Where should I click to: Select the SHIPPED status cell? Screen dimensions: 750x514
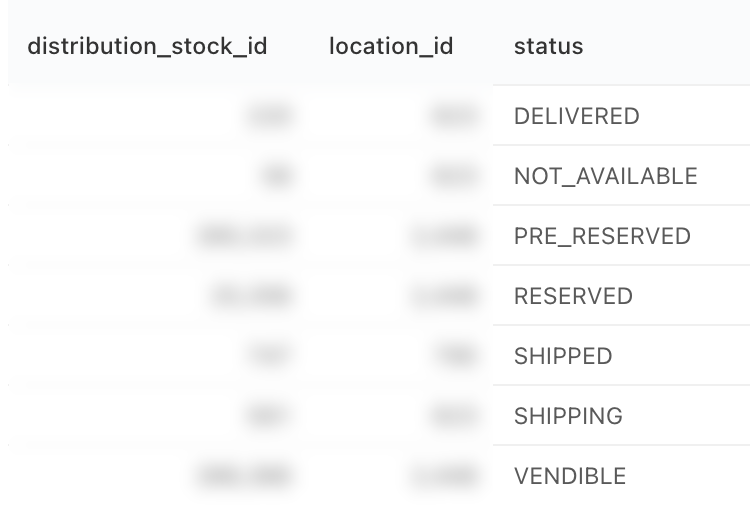pos(563,356)
